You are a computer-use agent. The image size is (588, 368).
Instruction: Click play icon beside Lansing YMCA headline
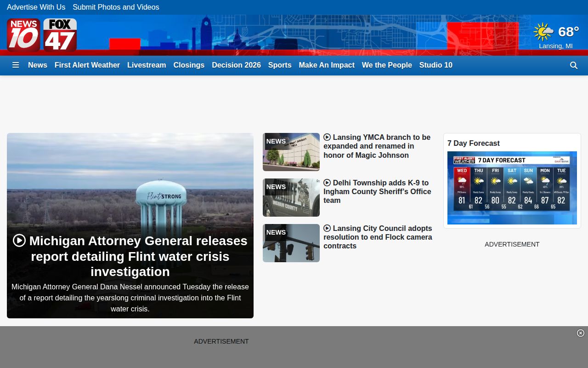click(x=327, y=137)
